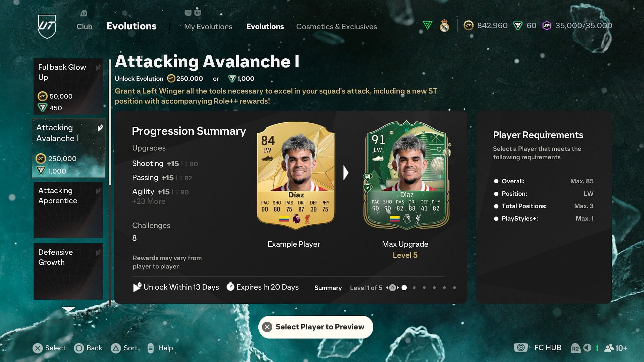Open the Evolutions tab

tap(265, 26)
